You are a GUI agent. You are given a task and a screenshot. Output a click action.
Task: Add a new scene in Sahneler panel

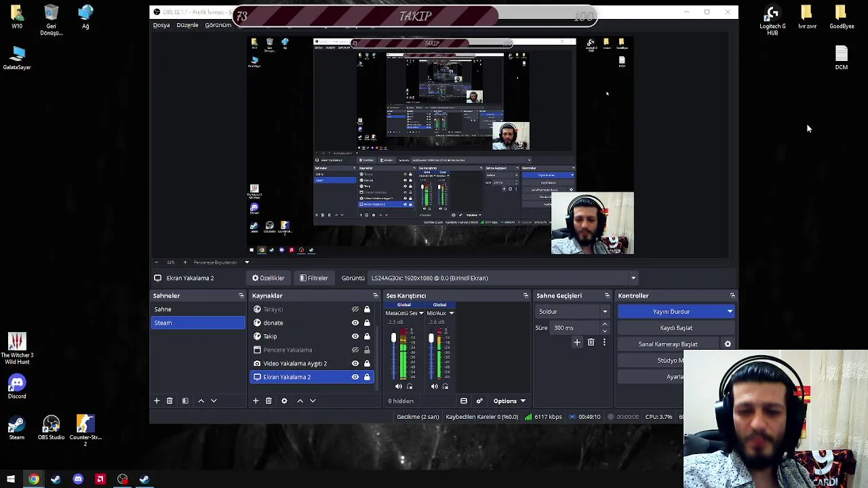pyautogui.click(x=157, y=401)
